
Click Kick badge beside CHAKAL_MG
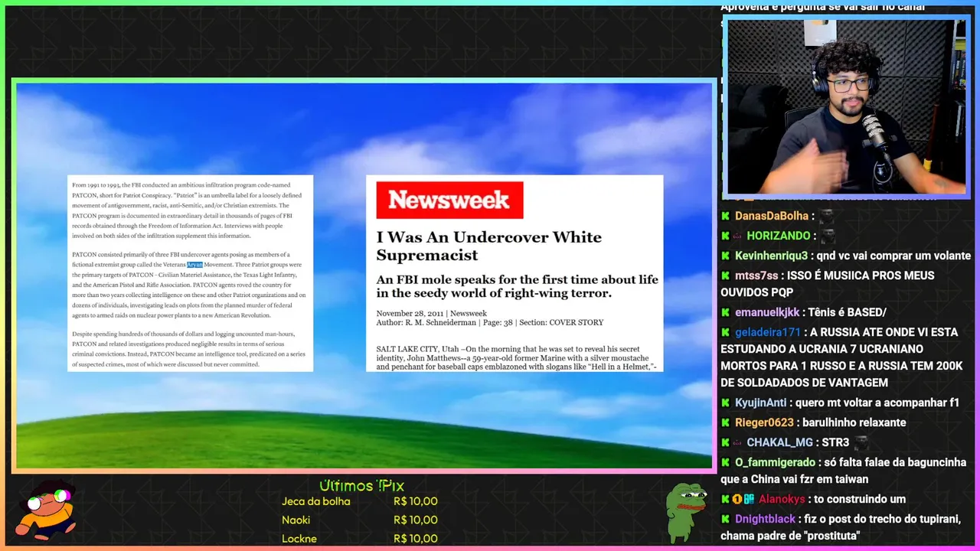tap(726, 442)
